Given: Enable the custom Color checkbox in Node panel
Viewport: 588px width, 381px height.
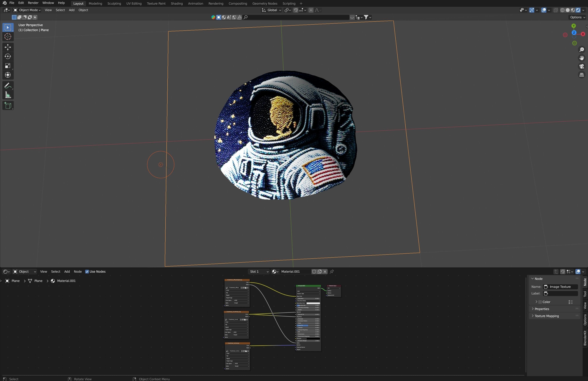Looking at the screenshot, I should (540, 302).
